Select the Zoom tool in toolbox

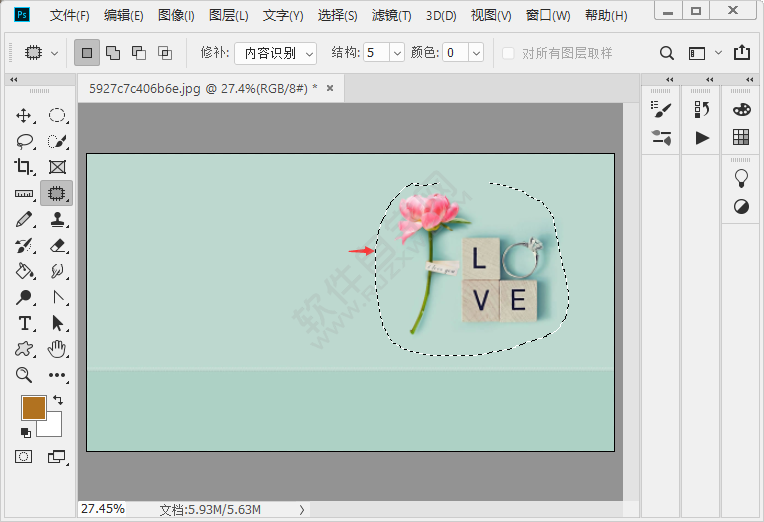tap(23, 375)
